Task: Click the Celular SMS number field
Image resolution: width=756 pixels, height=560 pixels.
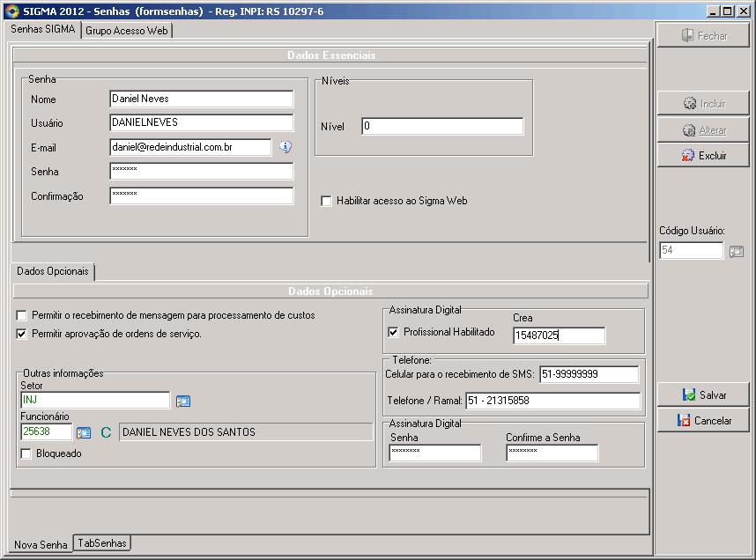Action: [589, 374]
